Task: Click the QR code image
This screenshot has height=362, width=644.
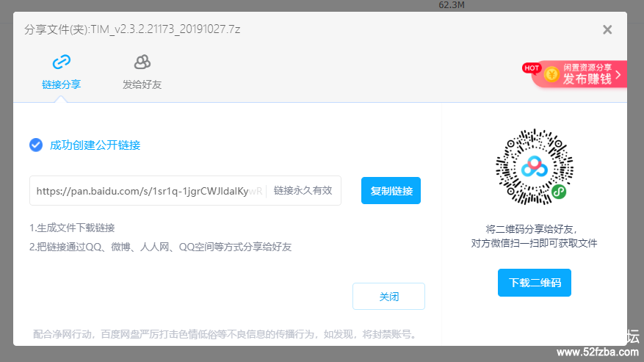Action: [x=535, y=167]
